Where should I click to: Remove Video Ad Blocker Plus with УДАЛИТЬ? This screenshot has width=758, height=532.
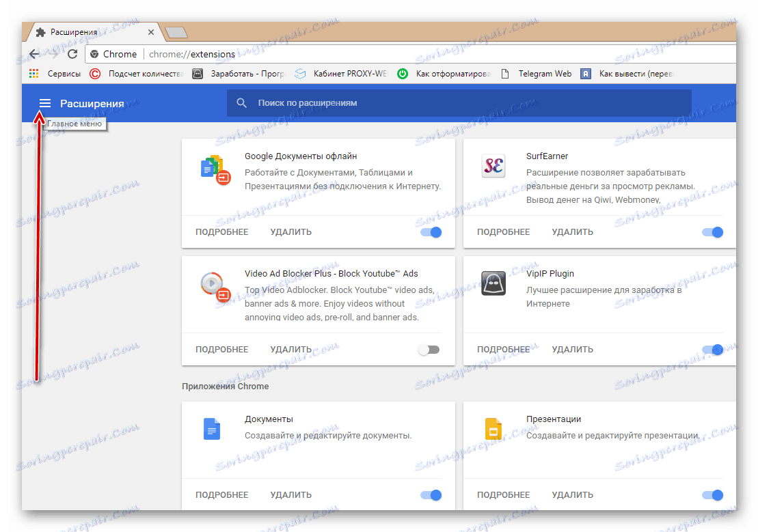(x=291, y=350)
